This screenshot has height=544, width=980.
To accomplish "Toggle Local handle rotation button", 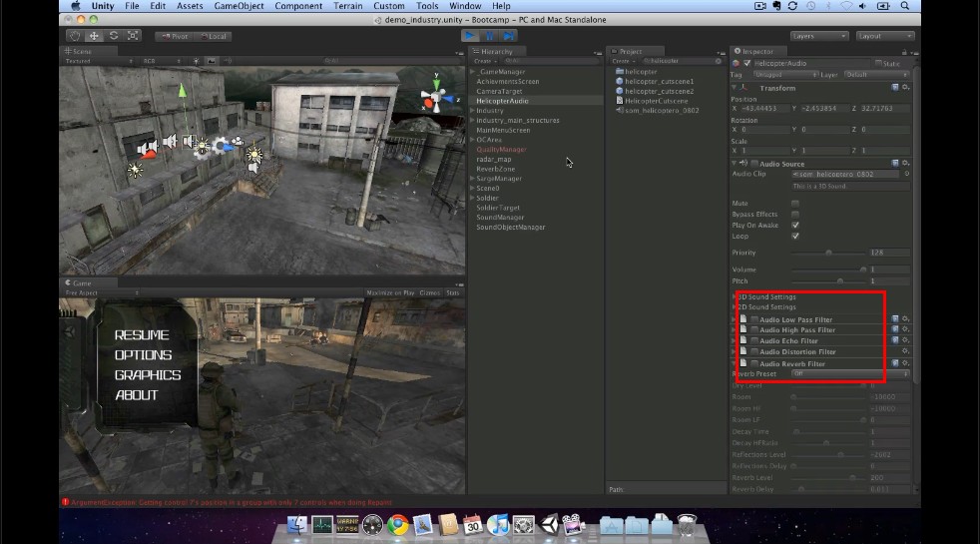I will pos(214,36).
